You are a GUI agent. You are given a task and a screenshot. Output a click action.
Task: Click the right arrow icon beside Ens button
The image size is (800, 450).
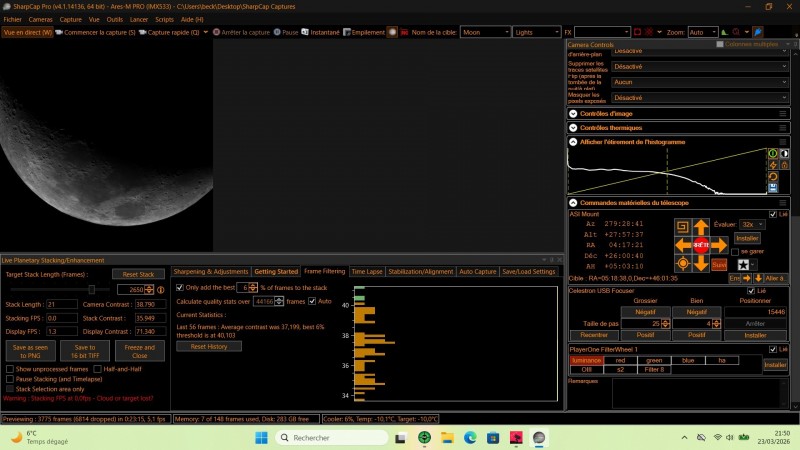coord(746,278)
